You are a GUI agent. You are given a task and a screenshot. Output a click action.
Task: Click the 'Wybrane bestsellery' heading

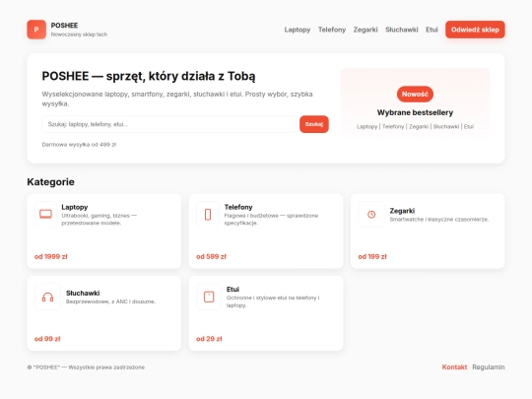[415, 112]
